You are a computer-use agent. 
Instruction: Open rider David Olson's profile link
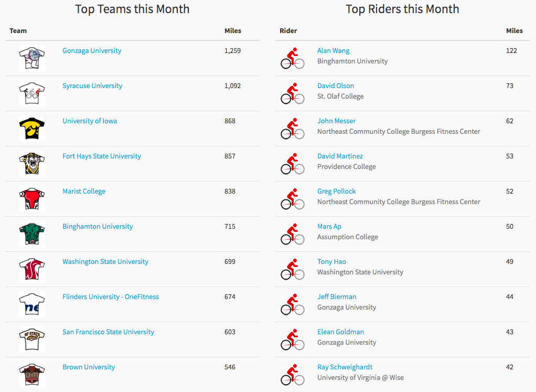(x=335, y=86)
